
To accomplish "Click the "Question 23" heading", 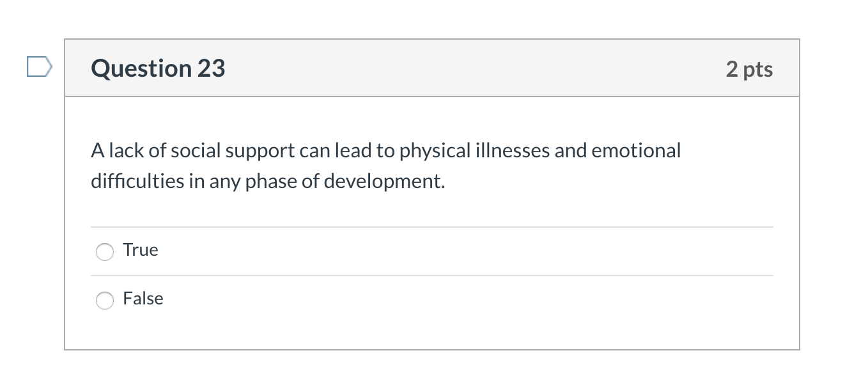I will pyautogui.click(x=158, y=68).
